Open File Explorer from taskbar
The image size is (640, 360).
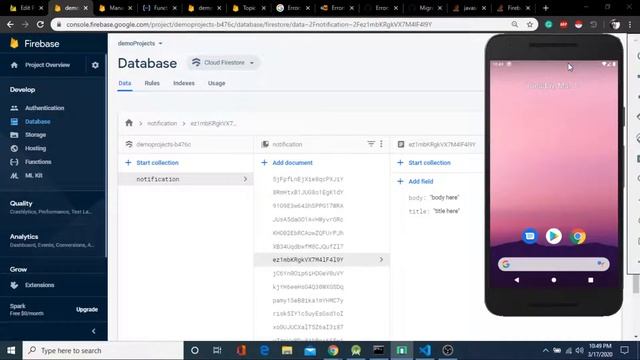[287, 350]
